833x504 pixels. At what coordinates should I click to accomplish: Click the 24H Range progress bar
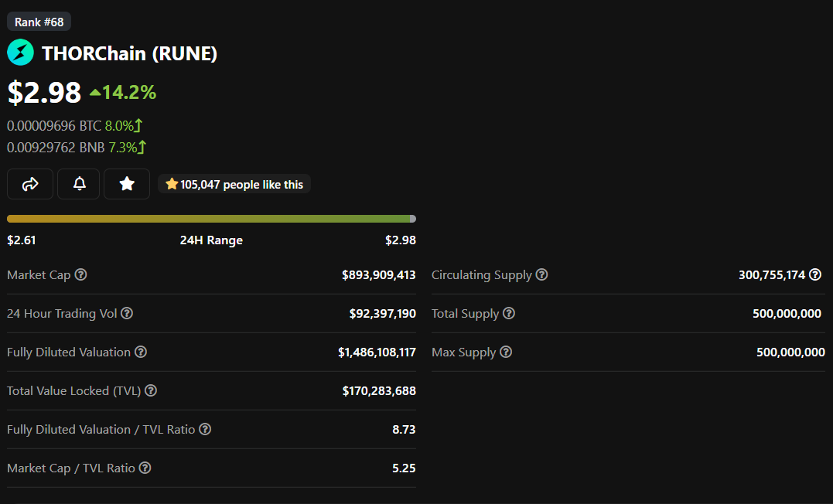(x=211, y=219)
